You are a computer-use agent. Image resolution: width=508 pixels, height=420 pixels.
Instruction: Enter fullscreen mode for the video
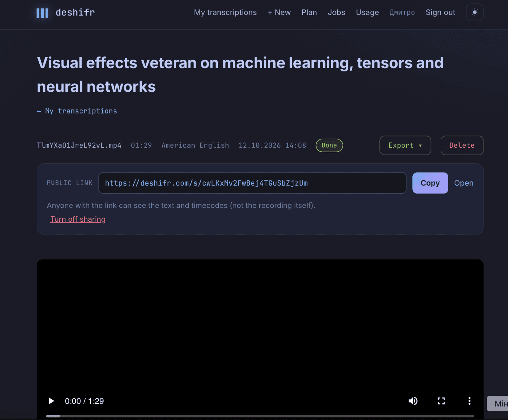point(441,401)
